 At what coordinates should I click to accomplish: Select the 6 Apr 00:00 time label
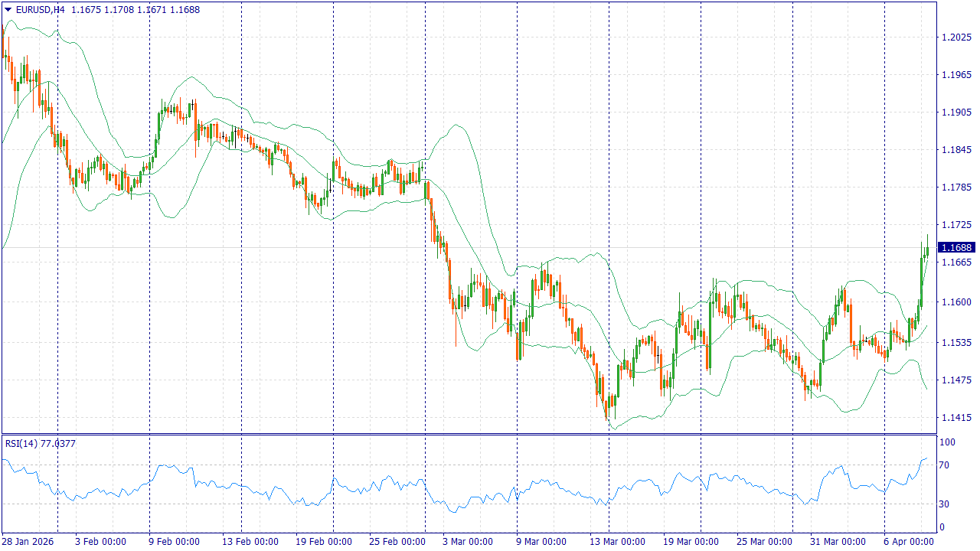point(909,542)
